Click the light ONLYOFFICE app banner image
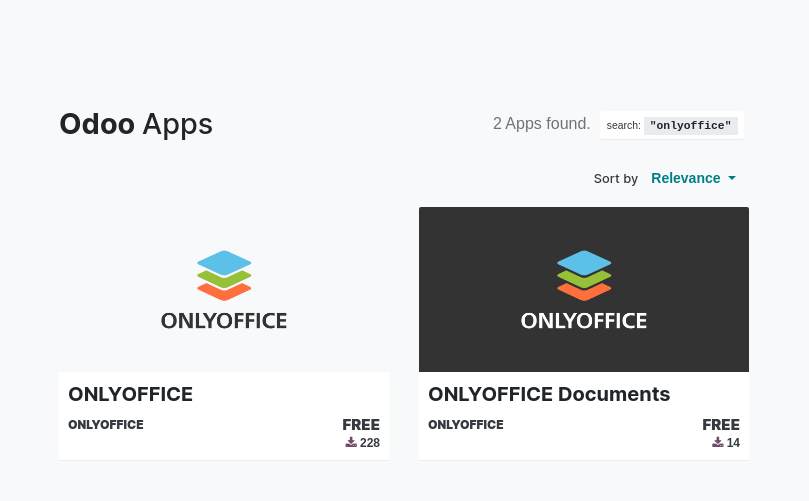This screenshot has height=501, width=809. click(x=224, y=289)
